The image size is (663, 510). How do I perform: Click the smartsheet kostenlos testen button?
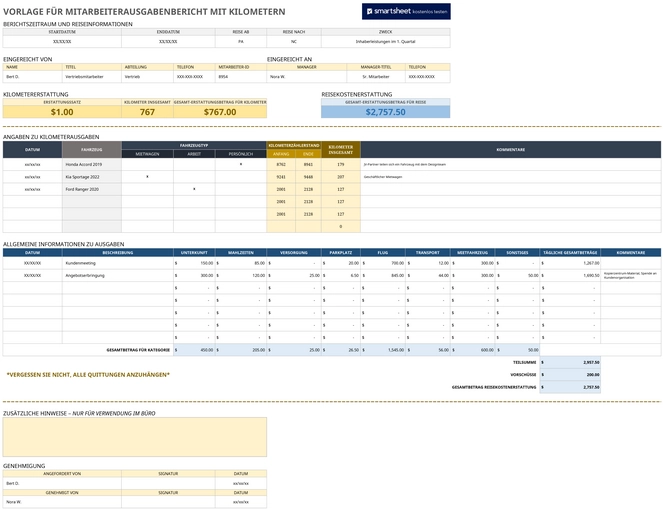click(406, 11)
